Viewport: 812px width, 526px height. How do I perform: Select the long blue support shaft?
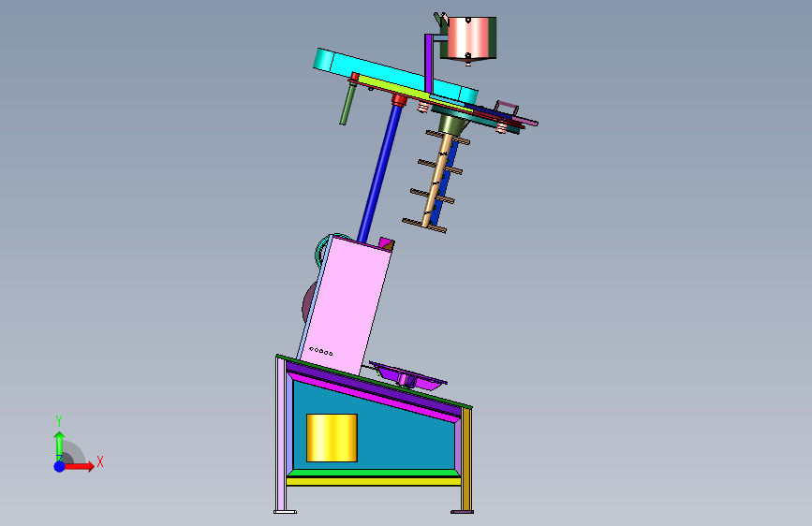click(379, 172)
